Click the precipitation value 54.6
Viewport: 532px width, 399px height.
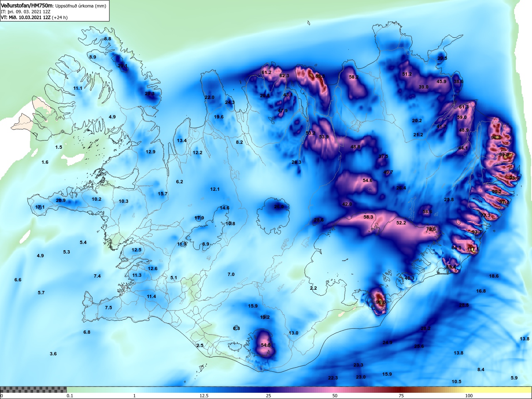point(367,180)
